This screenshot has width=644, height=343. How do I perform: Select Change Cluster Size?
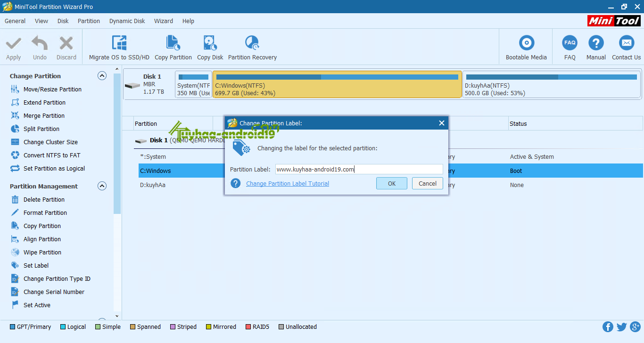tap(50, 142)
